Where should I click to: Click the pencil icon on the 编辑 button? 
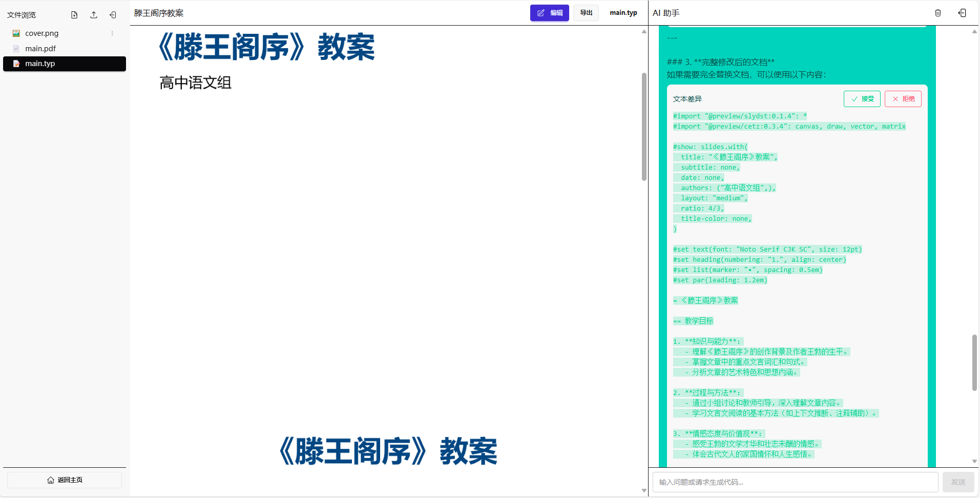click(x=541, y=13)
